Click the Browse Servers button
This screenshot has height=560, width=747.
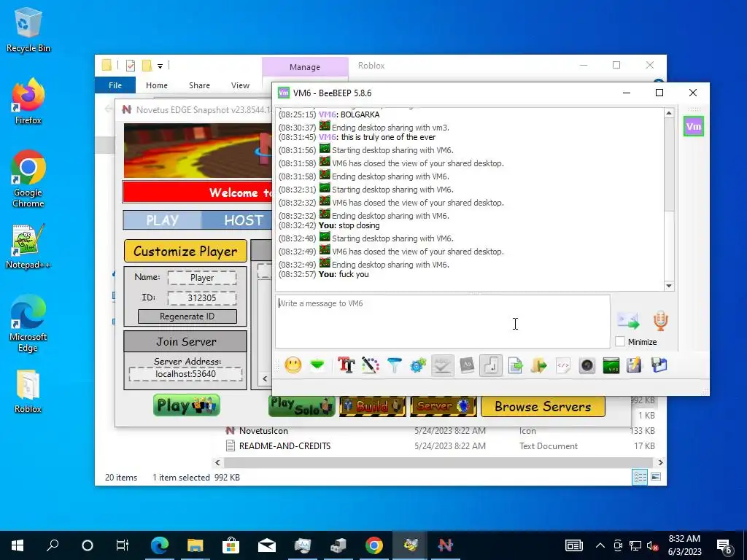pos(543,406)
